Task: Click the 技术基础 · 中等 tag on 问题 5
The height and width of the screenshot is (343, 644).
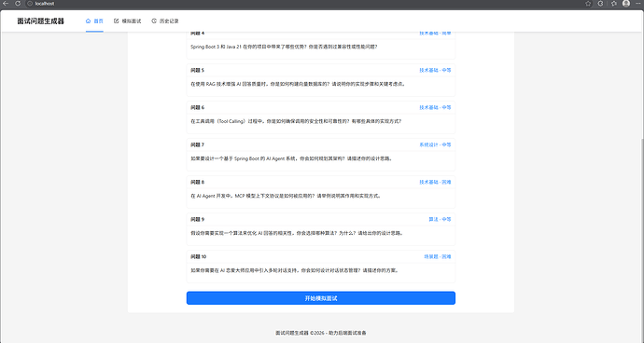Action: click(x=435, y=70)
